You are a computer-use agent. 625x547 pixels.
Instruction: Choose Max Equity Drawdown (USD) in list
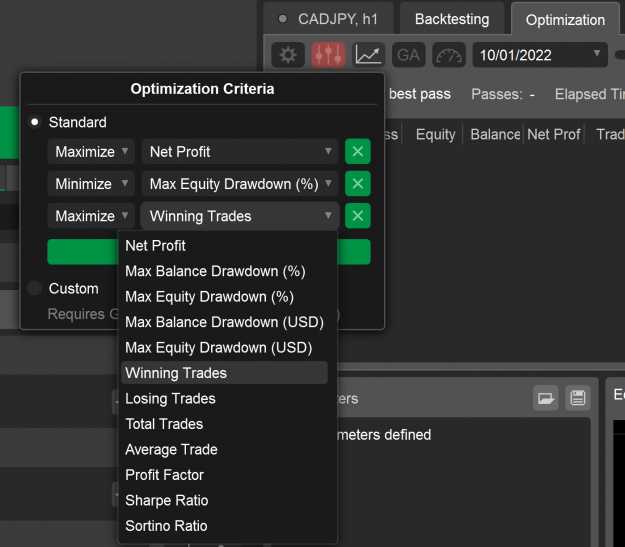tap(224, 348)
